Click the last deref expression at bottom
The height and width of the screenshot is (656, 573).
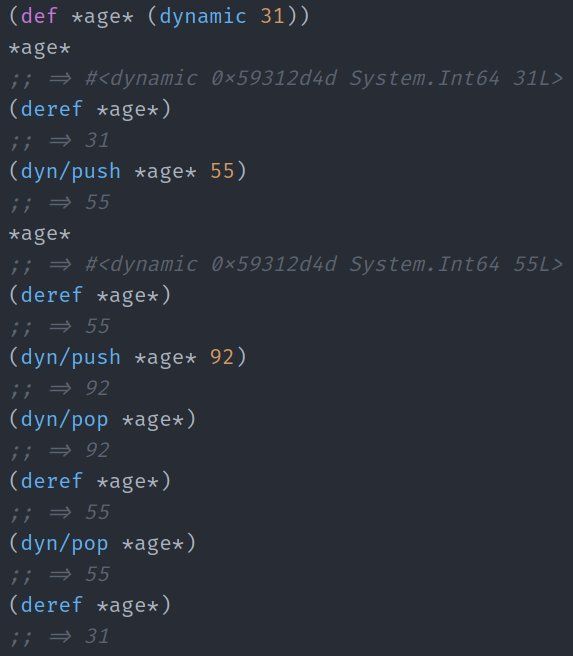pos(90,605)
